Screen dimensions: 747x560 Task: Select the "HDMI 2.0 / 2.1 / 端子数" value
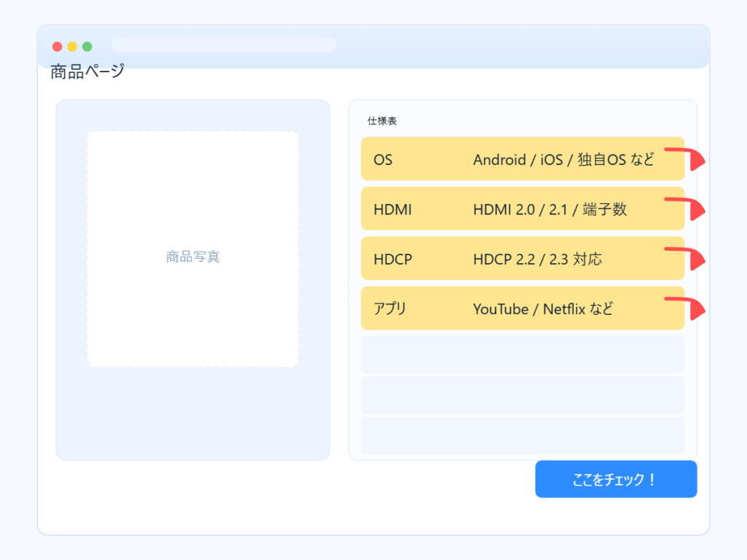tap(550, 209)
